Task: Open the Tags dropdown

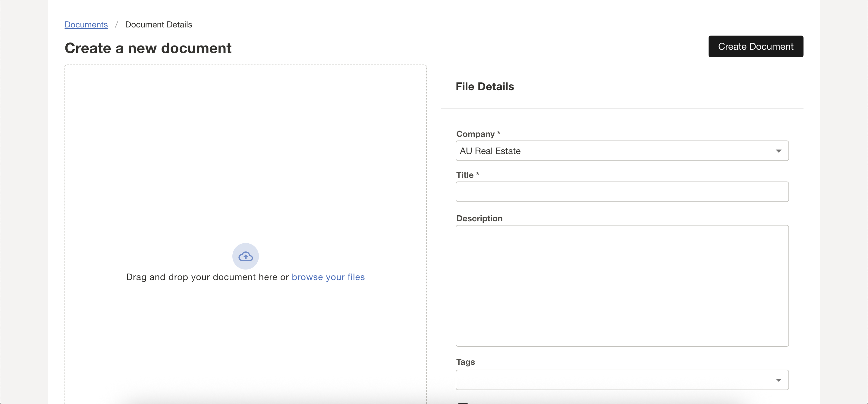Action: point(622,380)
